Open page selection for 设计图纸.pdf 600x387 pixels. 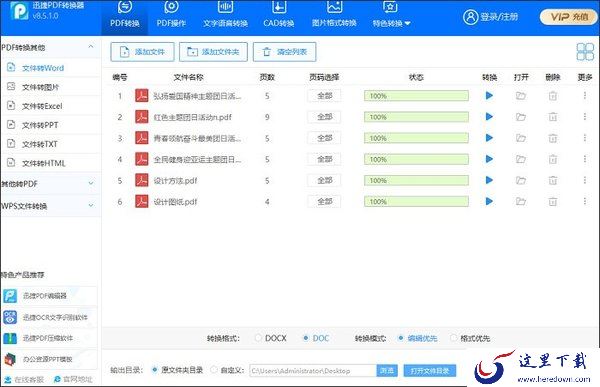[x=324, y=201]
